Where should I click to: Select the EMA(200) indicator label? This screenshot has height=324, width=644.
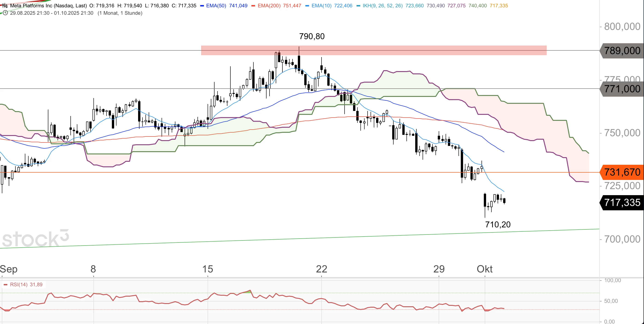(269, 6)
